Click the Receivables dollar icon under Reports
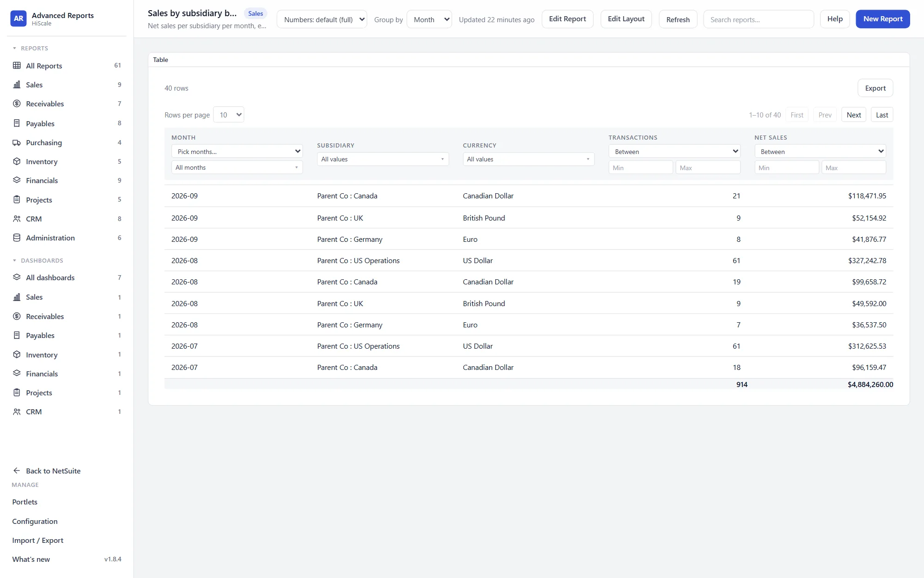This screenshot has height=578, width=924. point(17,104)
